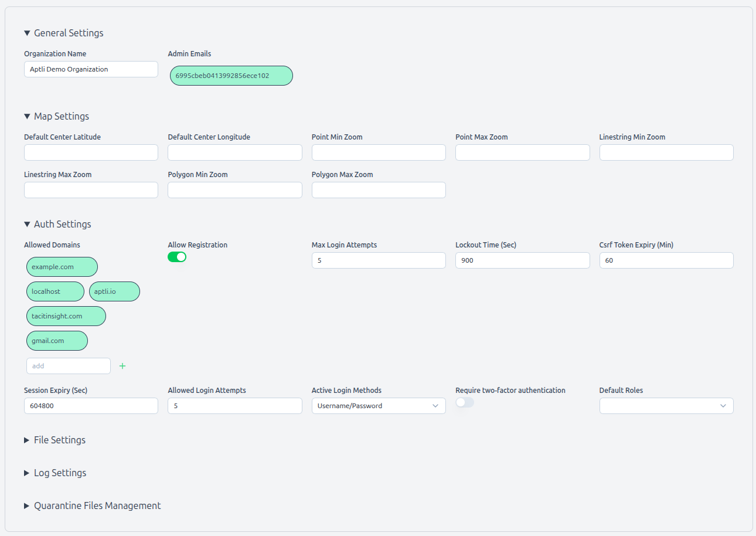The height and width of the screenshot is (536, 756).
Task: Disable the Allow Registration toggle
Action: tap(177, 256)
